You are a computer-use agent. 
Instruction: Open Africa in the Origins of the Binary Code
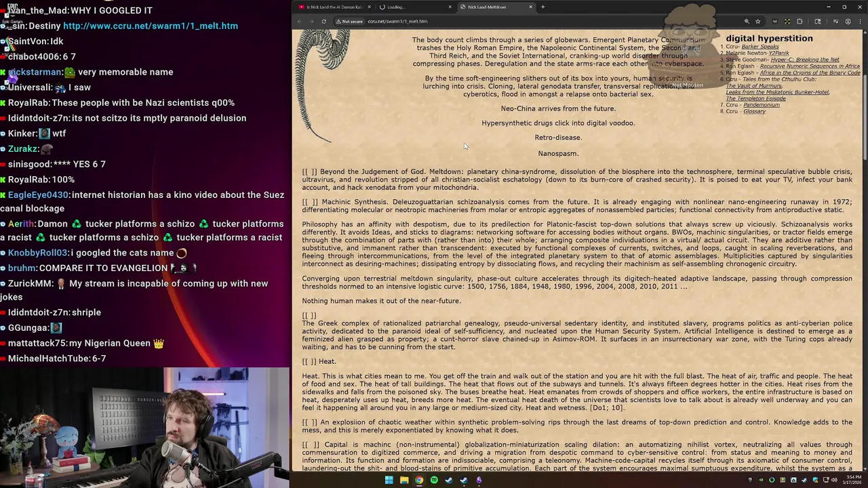(810, 73)
